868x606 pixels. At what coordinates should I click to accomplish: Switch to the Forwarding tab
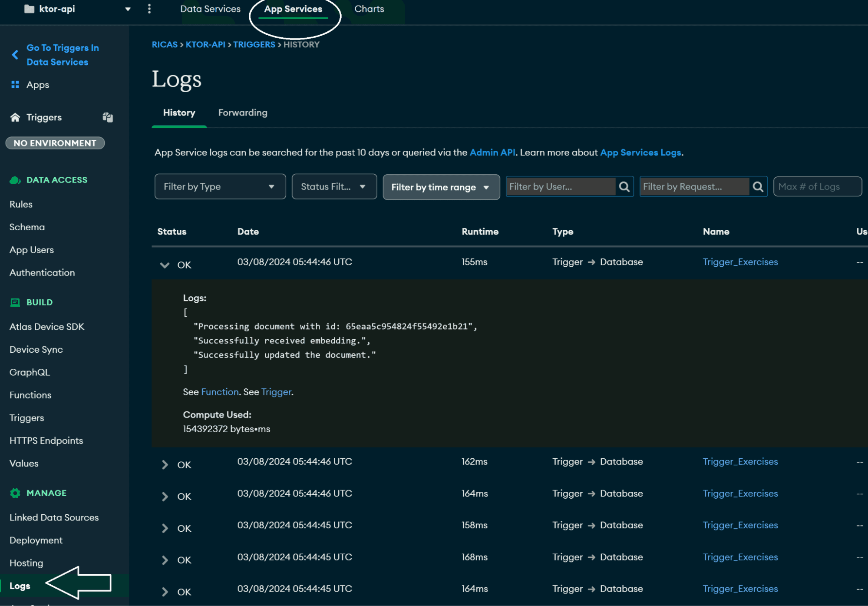point(243,113)
